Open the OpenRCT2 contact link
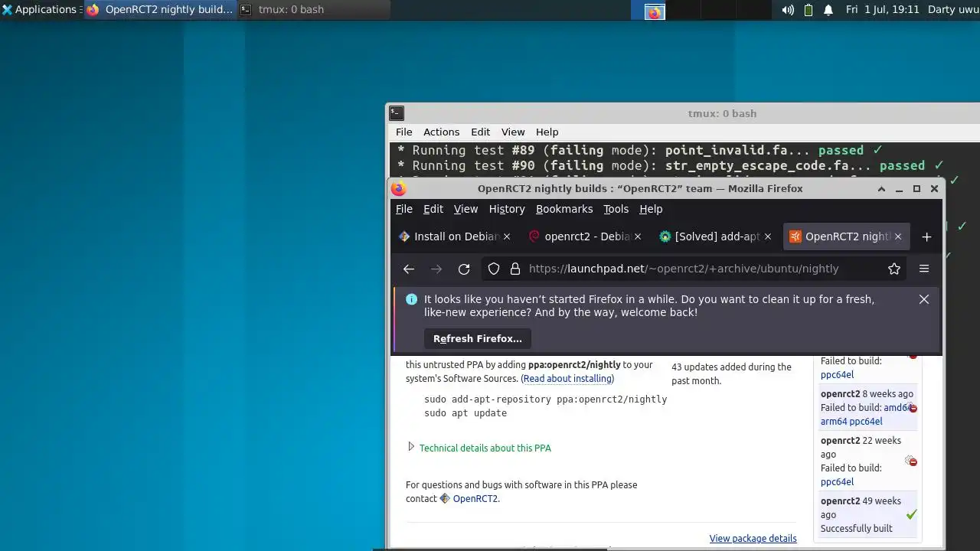The image size is (980, 551). click(x=475, y=499)
